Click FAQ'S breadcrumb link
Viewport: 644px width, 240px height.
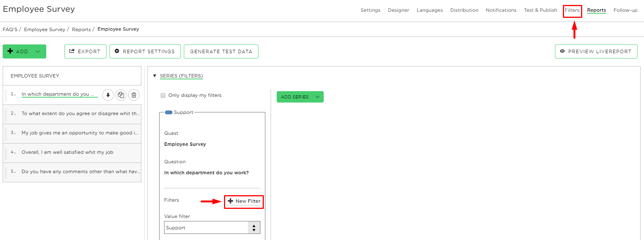pos(10,29)
